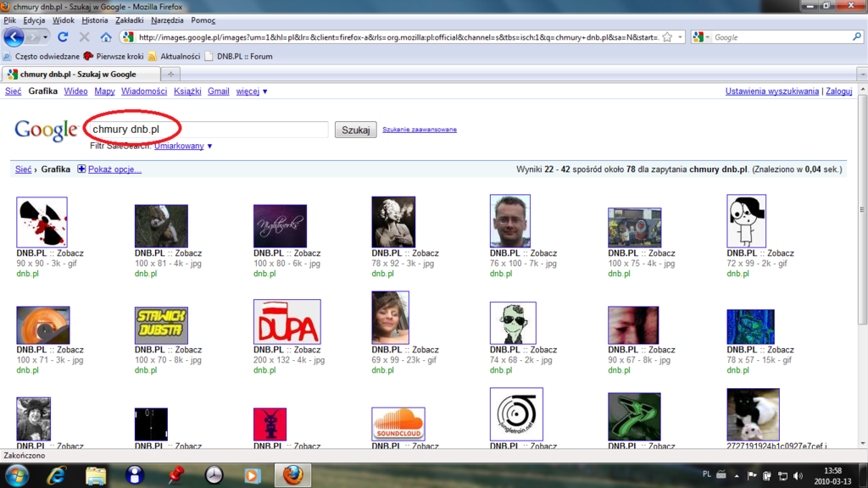This screenshot has width=868, height=488.
Task: Click the forward navigation arrow
Action: (33, 37)
